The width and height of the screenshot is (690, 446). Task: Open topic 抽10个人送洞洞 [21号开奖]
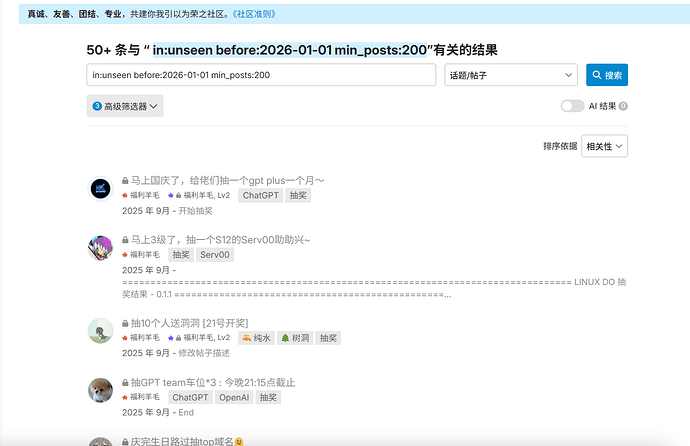[189, 323]
